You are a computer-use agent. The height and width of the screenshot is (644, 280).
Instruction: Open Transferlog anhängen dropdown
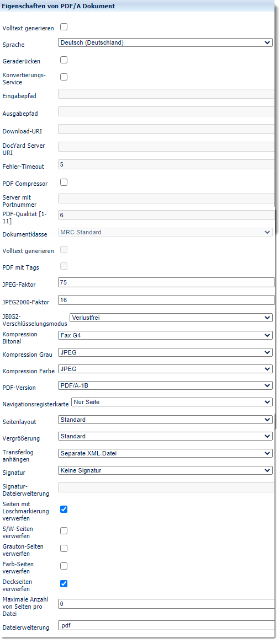click(165, 453)
